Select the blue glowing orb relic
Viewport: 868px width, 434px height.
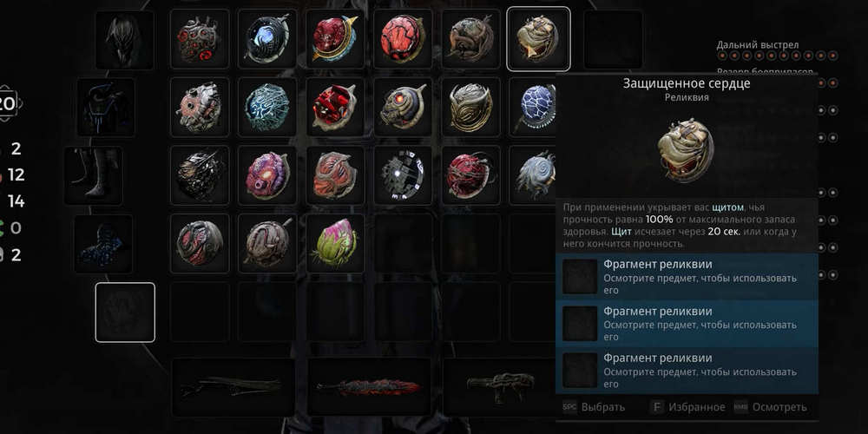pyautogui.click(x=267, y=39)
